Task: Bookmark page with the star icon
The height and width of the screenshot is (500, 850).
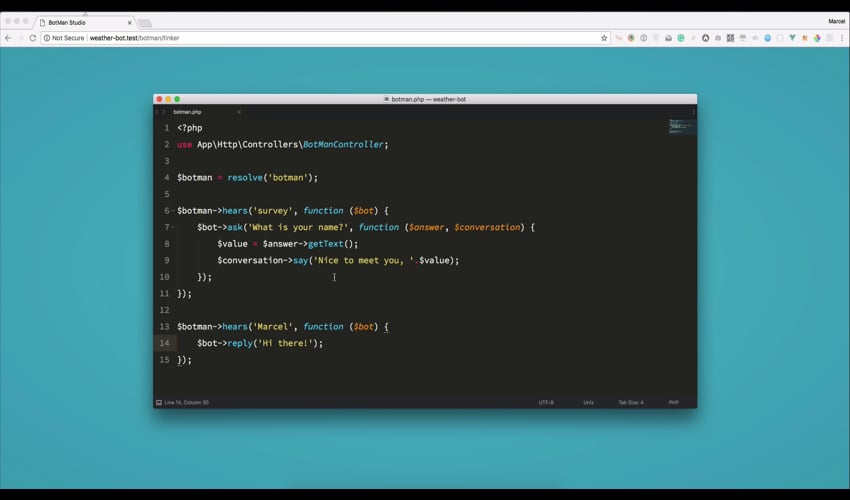Action: click(x=604, y=38)
